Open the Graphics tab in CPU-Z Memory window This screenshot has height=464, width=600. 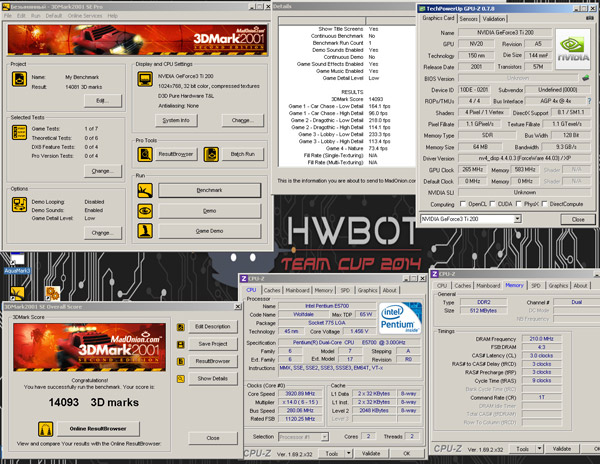point(558,286)
